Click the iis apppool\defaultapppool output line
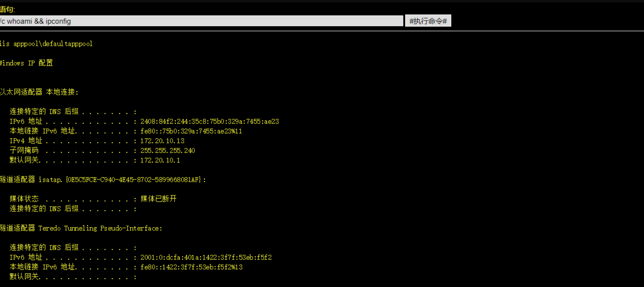The height and width of the screenshot is (287, 644). coord(46,44)
